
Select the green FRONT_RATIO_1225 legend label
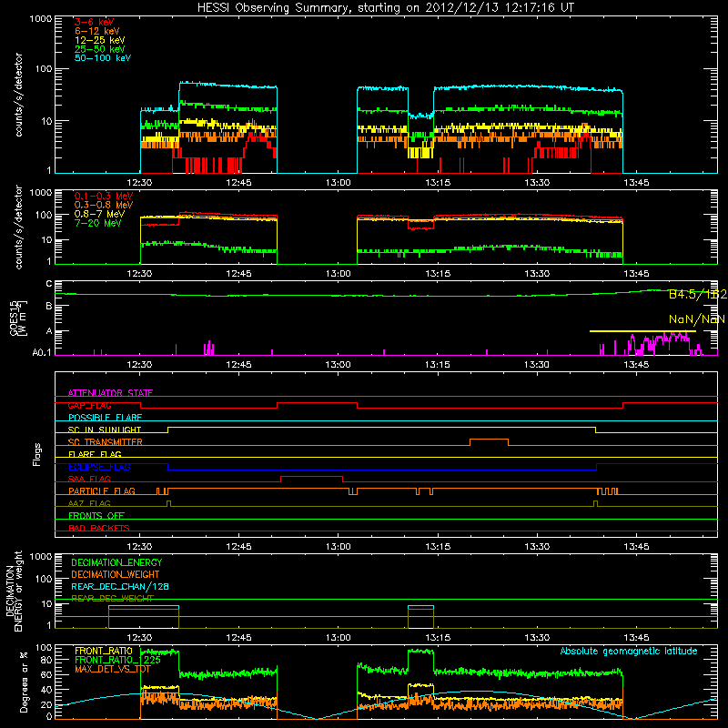(118, 661)
